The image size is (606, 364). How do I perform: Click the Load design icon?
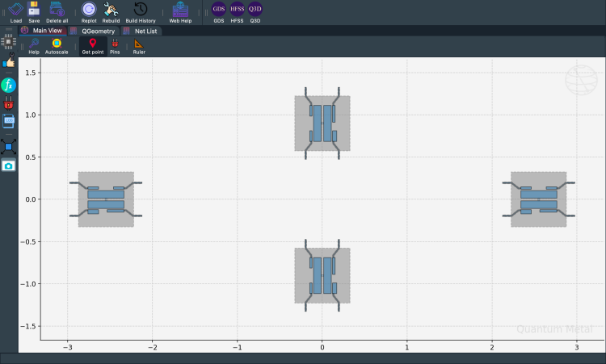16,12
